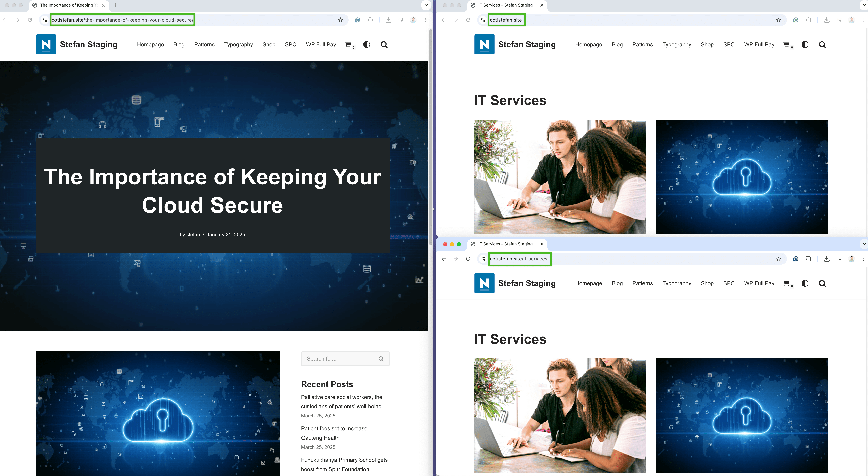Toggle dark mode in left window header
Image resolution: width=868 pixels, height=476 pixels.
367,44
